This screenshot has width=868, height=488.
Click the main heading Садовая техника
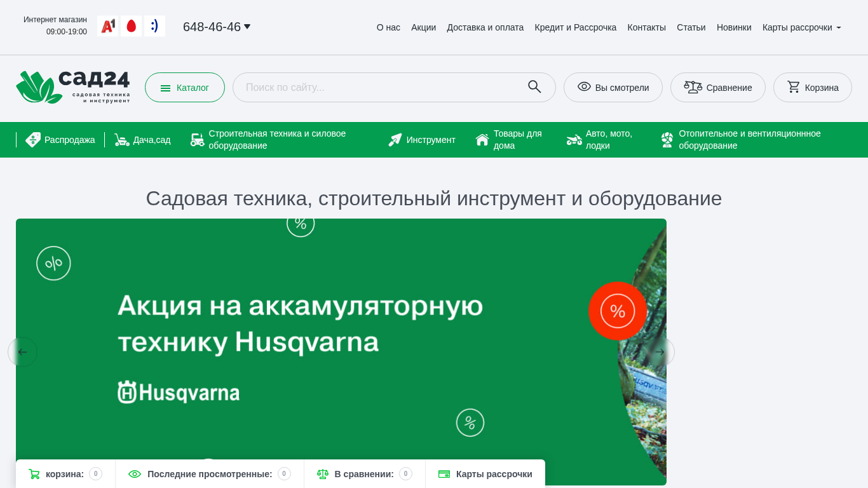pos(434,198)
